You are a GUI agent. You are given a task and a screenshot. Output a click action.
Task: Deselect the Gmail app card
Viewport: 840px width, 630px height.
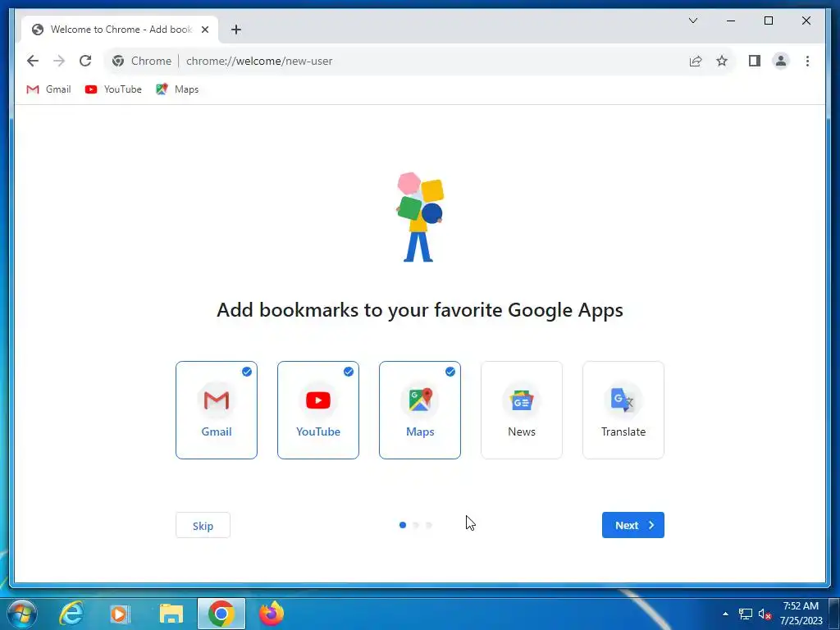coord(217,410)
